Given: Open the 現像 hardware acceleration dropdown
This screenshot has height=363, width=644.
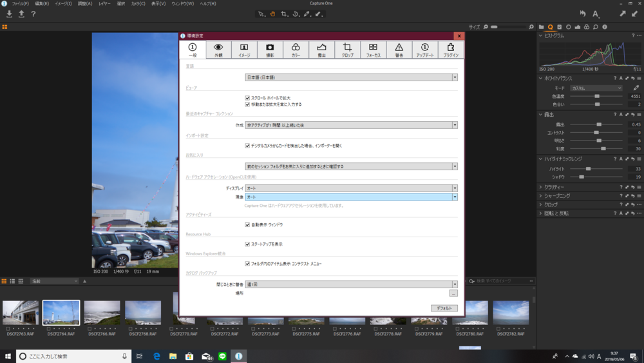Looking at the screenshot, I should pos(351,197).
